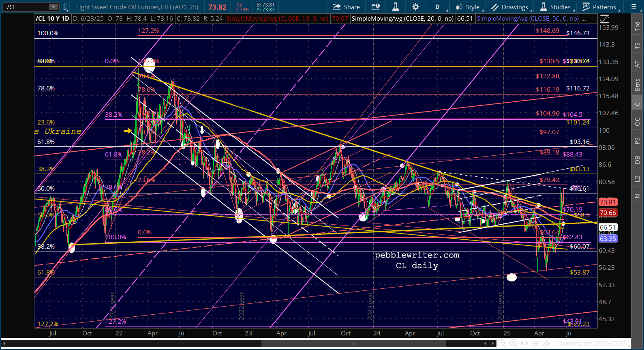Click the horizontal time scrollbar thumb
Screen dimensions: 644x350
(x=353, y=344)
